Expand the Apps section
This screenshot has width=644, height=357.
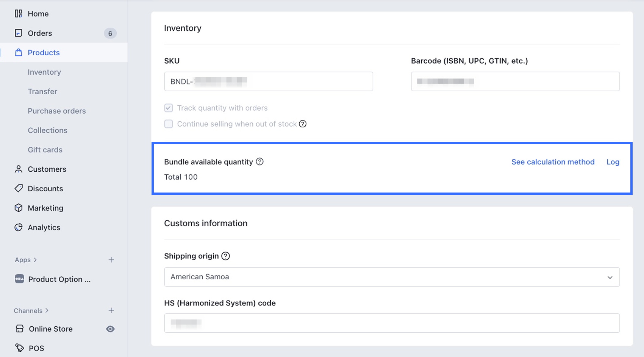(26, 260)
